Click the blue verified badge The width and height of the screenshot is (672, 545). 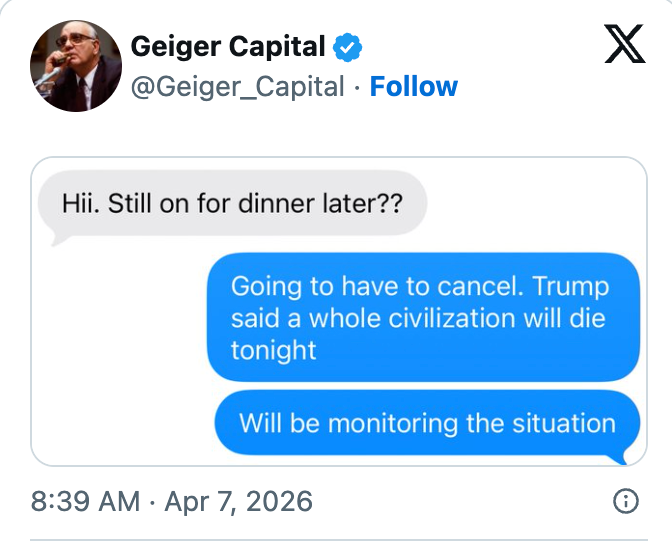point(348,46)
